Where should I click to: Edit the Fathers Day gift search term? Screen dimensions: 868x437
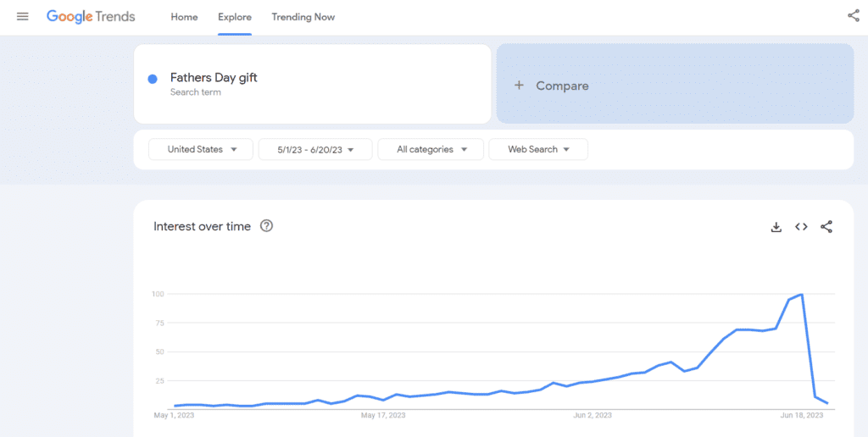(214, 78)
